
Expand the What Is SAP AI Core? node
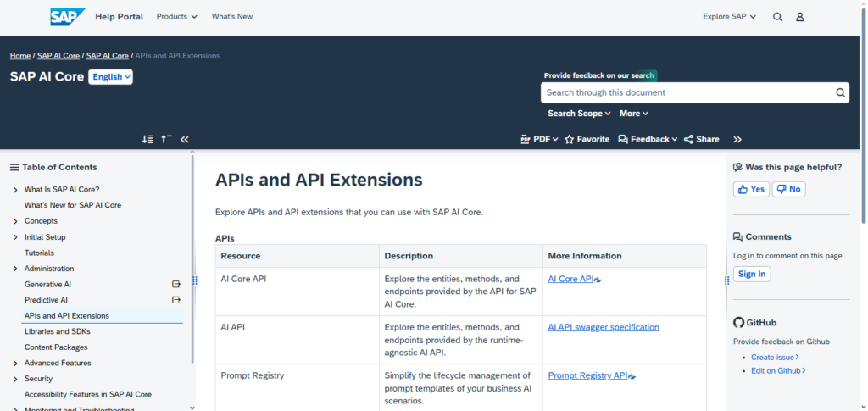(x=15, y=190)
